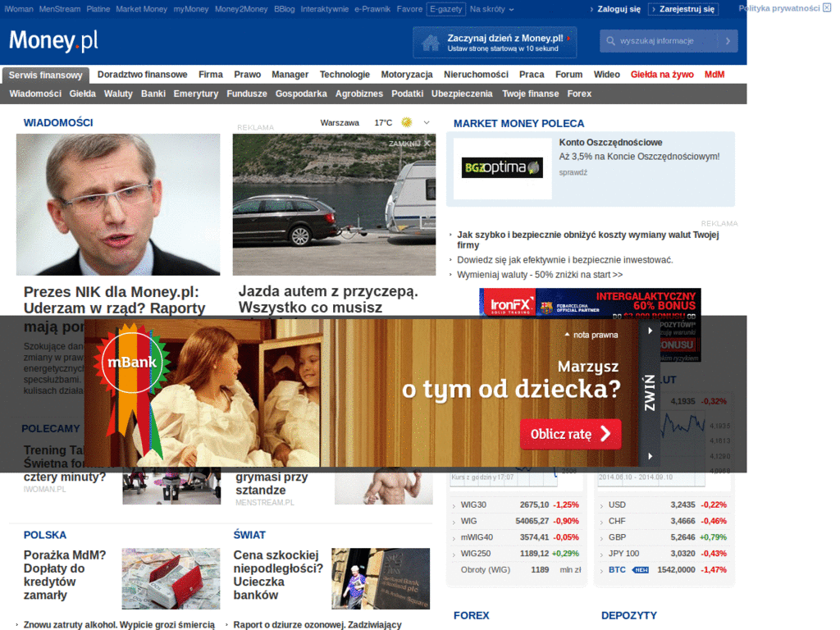
Task: Close the privacy policy notice
Action: (827, 8)
